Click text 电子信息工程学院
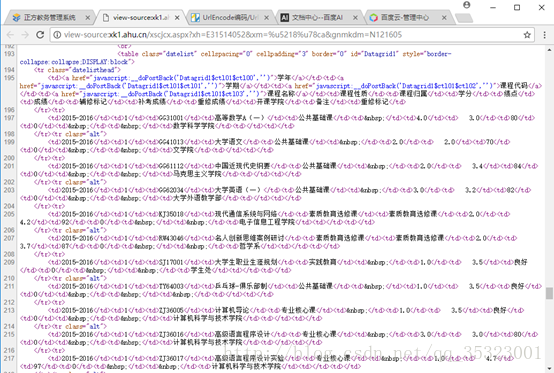Viewport: 554px width, 373px height. pos(267,222)
